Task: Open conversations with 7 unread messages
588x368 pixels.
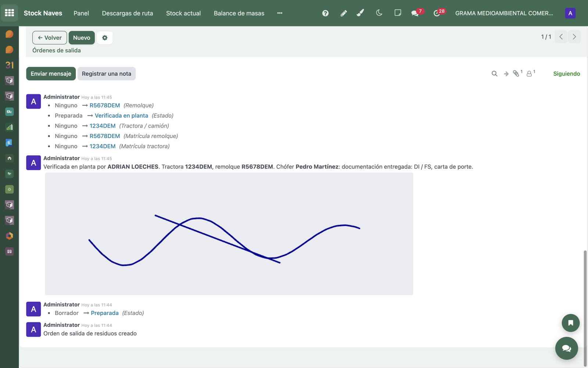Action: pyautogui.click(x=417, y=13)
